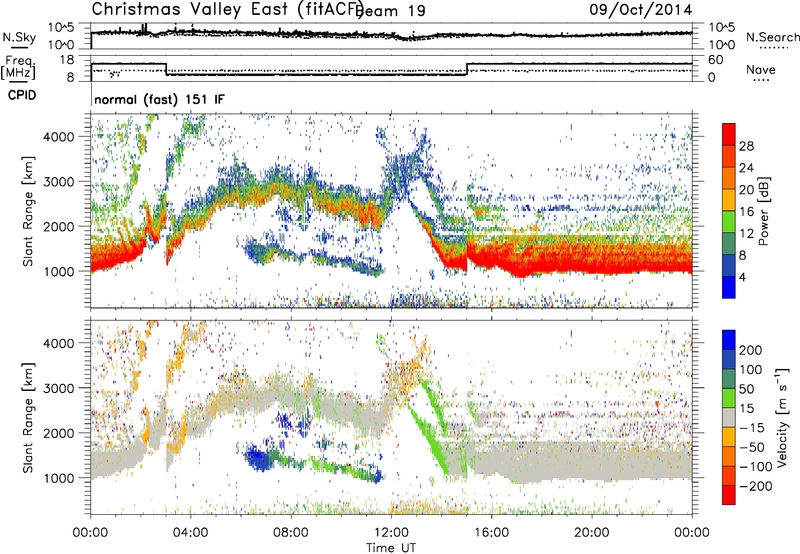Viewport: 800px width, 554px height.
Task: Click the -200 tick on Velocity colorbar
Action: 756,486
